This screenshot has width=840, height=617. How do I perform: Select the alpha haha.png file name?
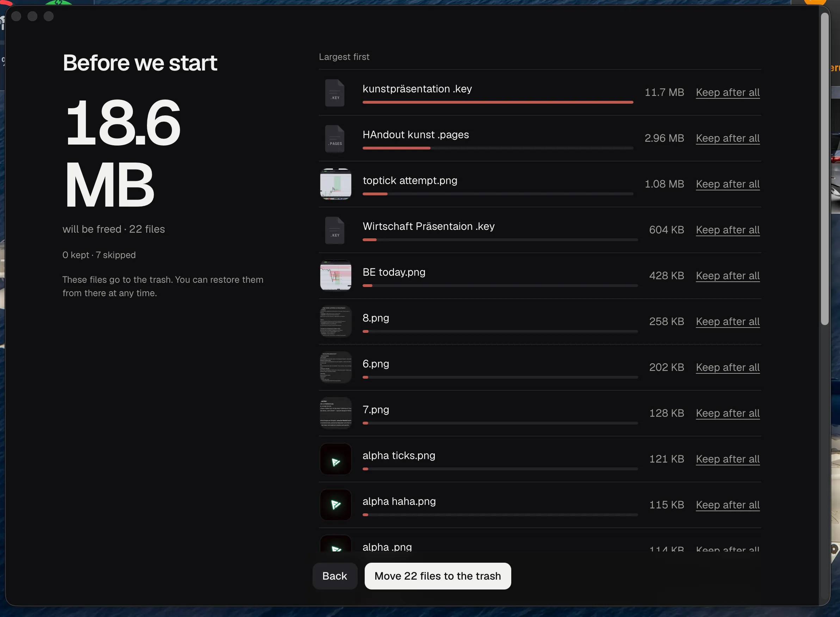coord(399,502)
